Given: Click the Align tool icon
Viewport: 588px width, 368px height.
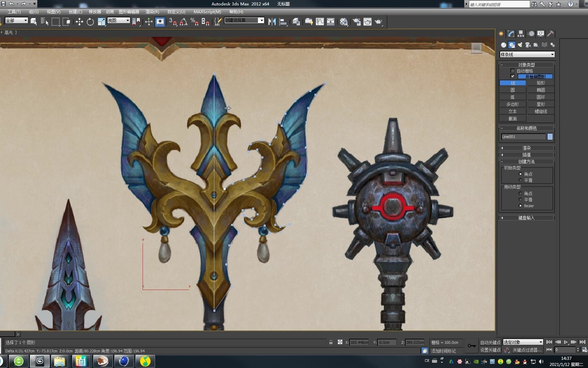Looking at the screenshot, I should click(283, 22).
